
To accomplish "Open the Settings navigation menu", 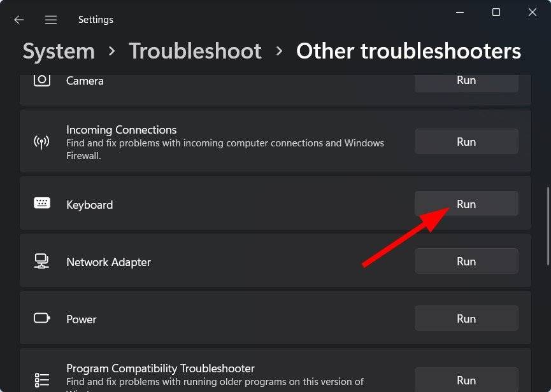I will click(51, 19).
